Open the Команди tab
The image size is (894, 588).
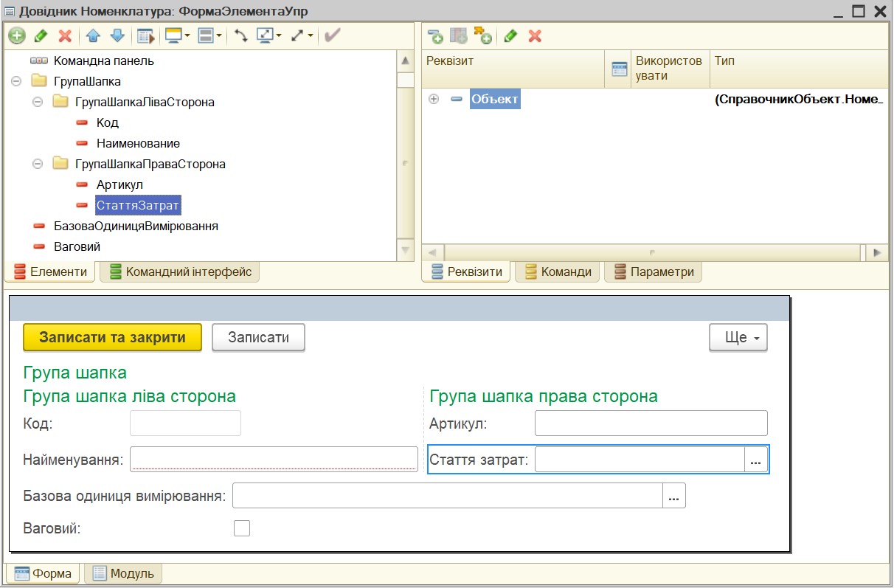click(557, 271)
